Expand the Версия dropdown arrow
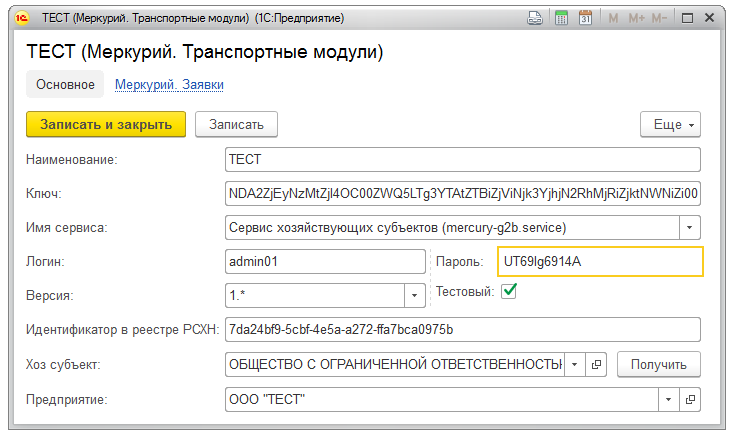Viewport: 736px width, 435px height. 414,296
